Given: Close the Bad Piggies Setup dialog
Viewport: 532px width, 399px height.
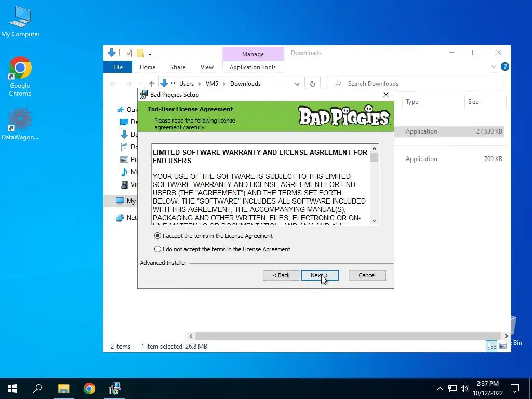Looking at the screenshot, I should pyautogui.click(x=386, y=95).
